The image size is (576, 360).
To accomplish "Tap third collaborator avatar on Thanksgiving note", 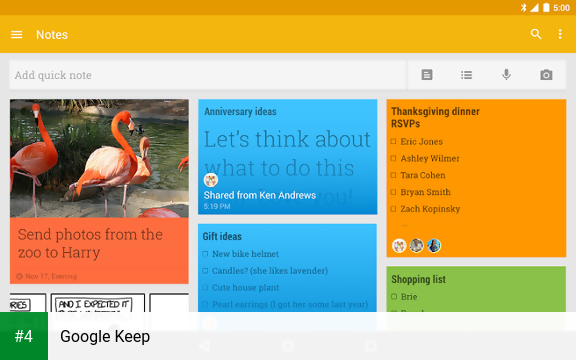I will [x=433, y=245].
